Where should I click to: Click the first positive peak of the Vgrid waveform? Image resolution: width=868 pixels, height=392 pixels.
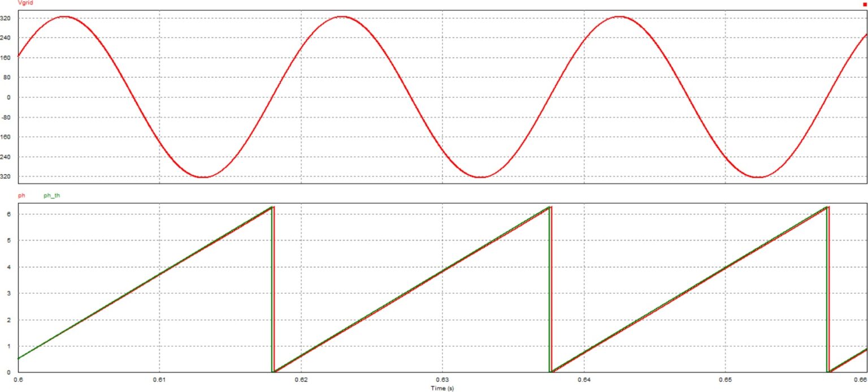[64, 16]
